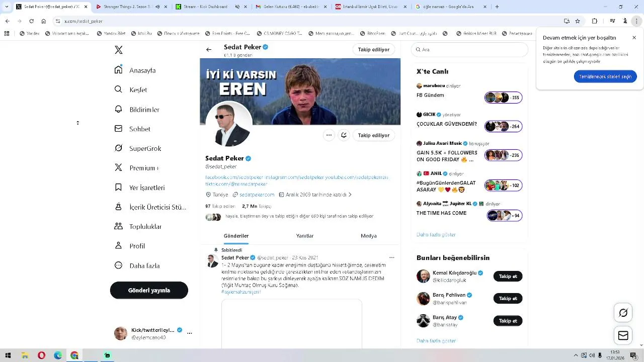
Task: Click the Gönderi yayınla button
Action: (x=149, y=290)
